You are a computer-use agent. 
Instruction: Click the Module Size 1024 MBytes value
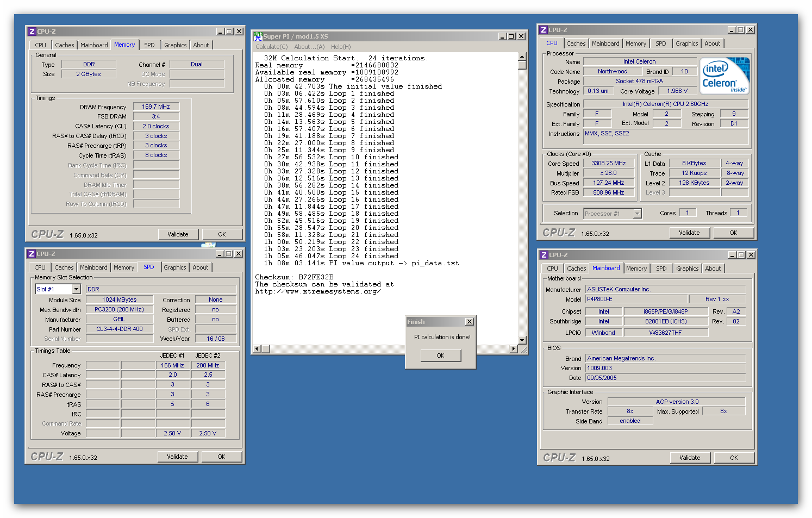coord(120,299)
